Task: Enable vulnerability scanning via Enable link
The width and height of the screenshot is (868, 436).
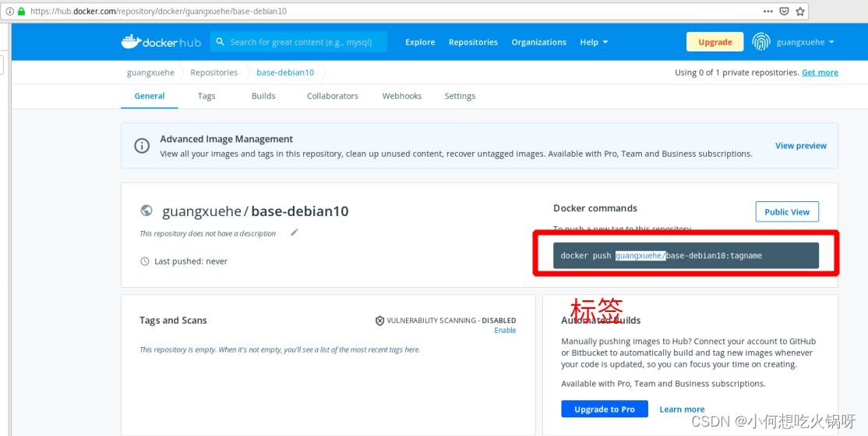Action: coord(505,330)
